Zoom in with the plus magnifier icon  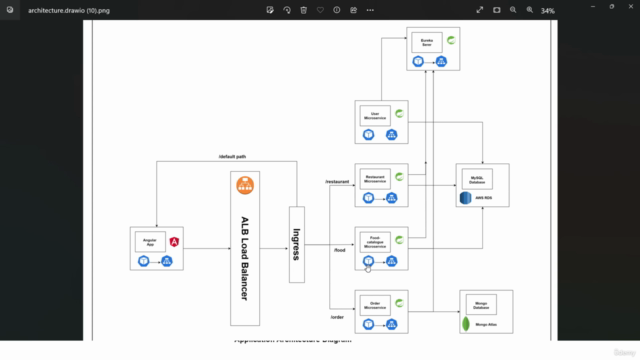(x=530, y=10)
